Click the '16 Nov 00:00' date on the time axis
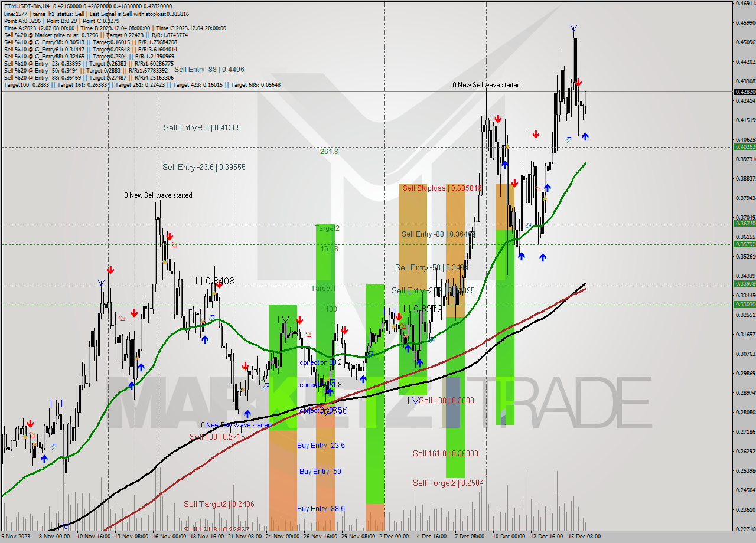 click(168, 537)
